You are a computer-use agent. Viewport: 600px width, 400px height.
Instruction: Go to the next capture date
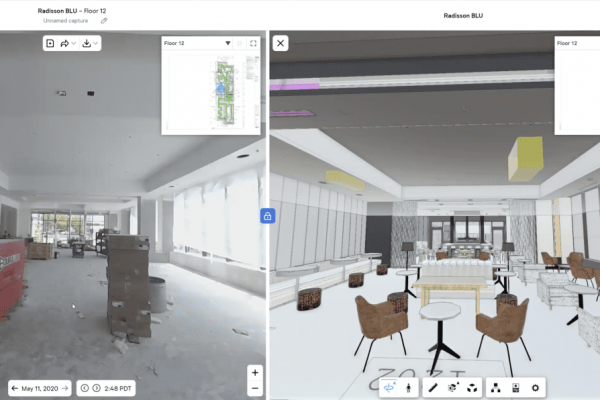64,388
